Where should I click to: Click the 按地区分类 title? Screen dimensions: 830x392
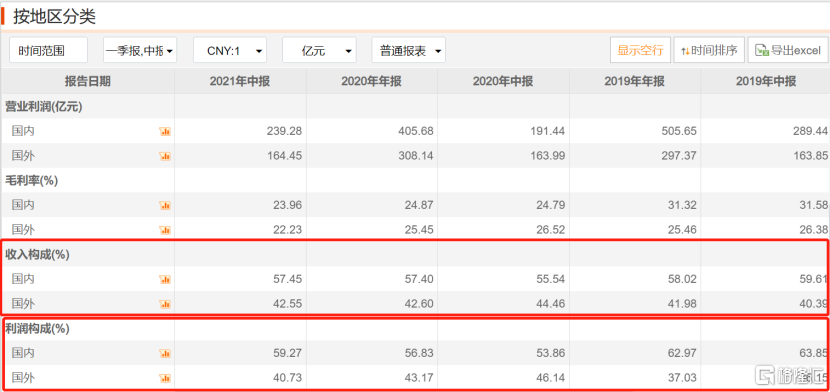(x=55, y=16)
